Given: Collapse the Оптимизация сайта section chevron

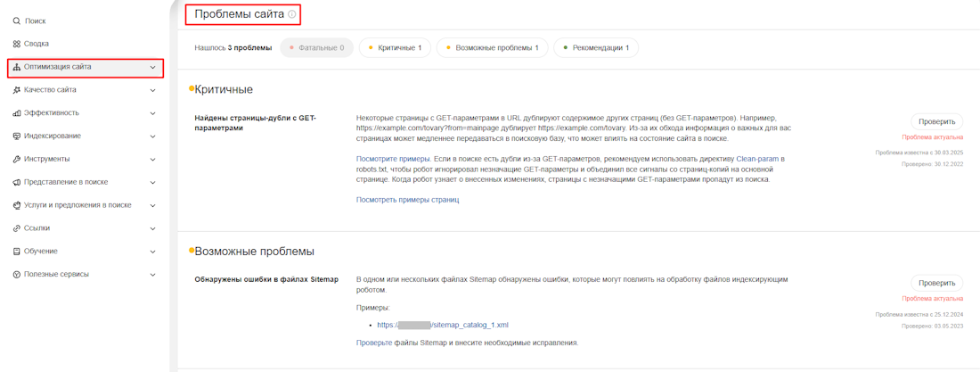Looking at the screenshot, I should tap(152, 67).
